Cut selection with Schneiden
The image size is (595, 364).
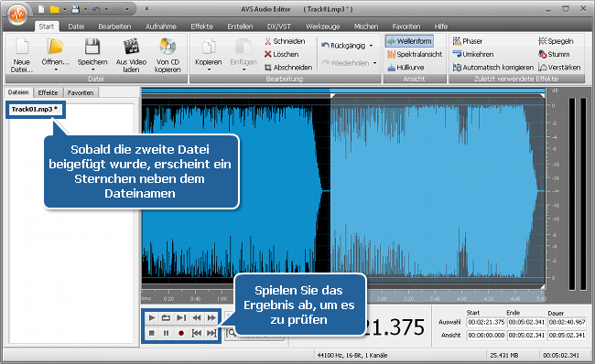[x=285, y=41]
